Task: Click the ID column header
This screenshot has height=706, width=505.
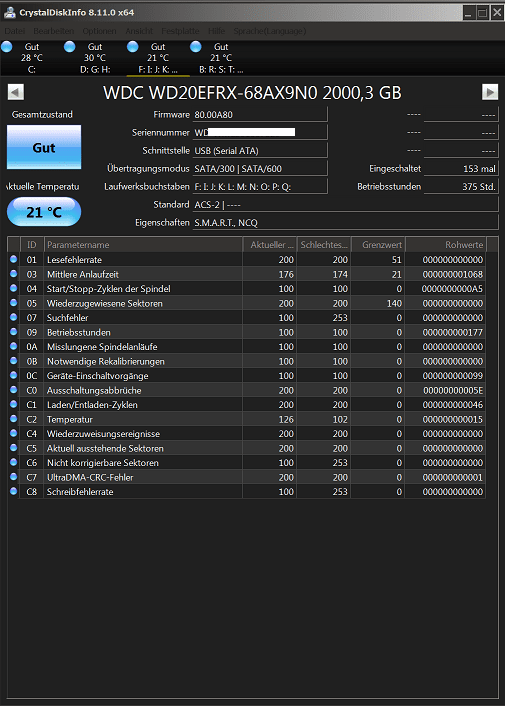Action: point(32,244)
